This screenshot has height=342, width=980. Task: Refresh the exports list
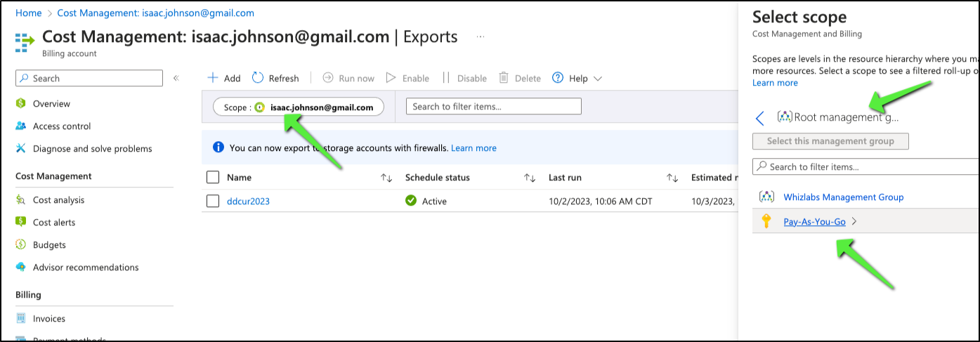click(275, 79)
